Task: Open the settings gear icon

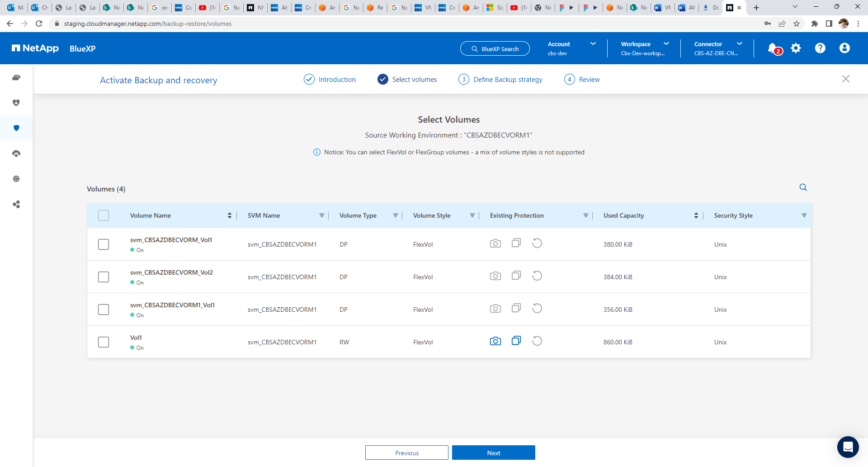Action: pyautogui.click(x=796, y=48)
